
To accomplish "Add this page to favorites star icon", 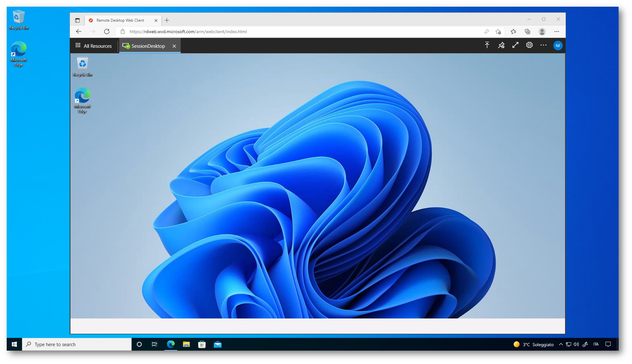I will (498, 32).
